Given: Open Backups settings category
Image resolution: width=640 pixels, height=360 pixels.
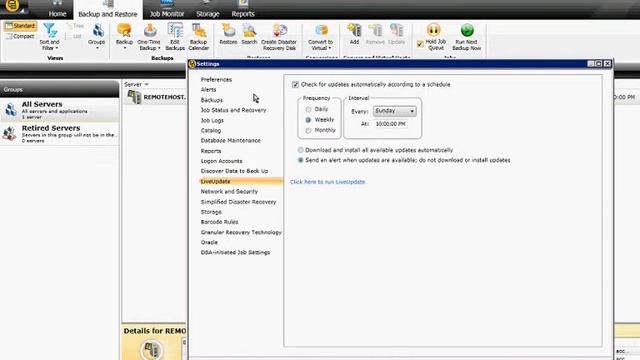Looking at the screenshot, I should point(211,100).
